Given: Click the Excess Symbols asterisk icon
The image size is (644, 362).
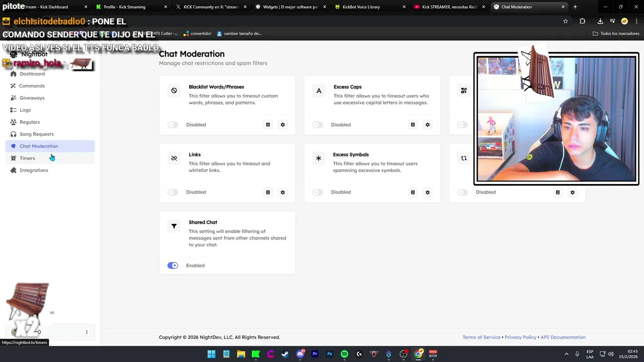Looking at the screenshot, I should point(318,158).
